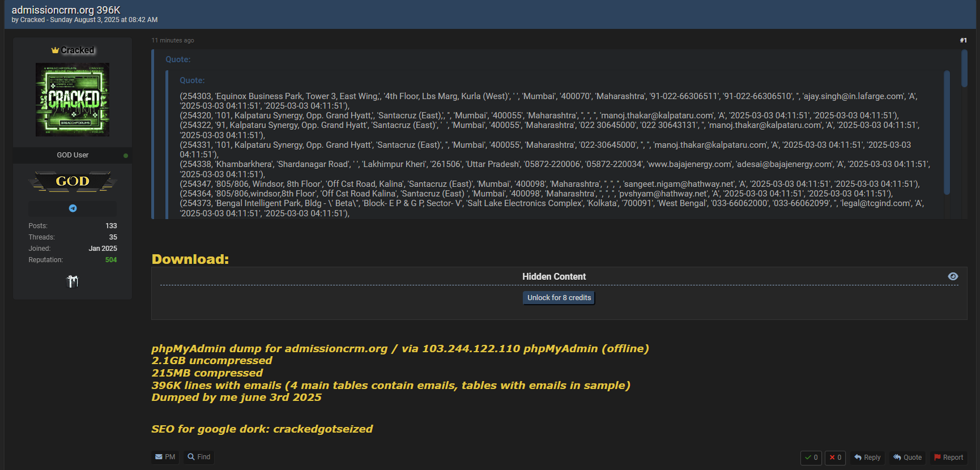Screen dimensions: 980x470
Task: Open the Cracked profile from the sidebar username
Action: pos(78,50)
